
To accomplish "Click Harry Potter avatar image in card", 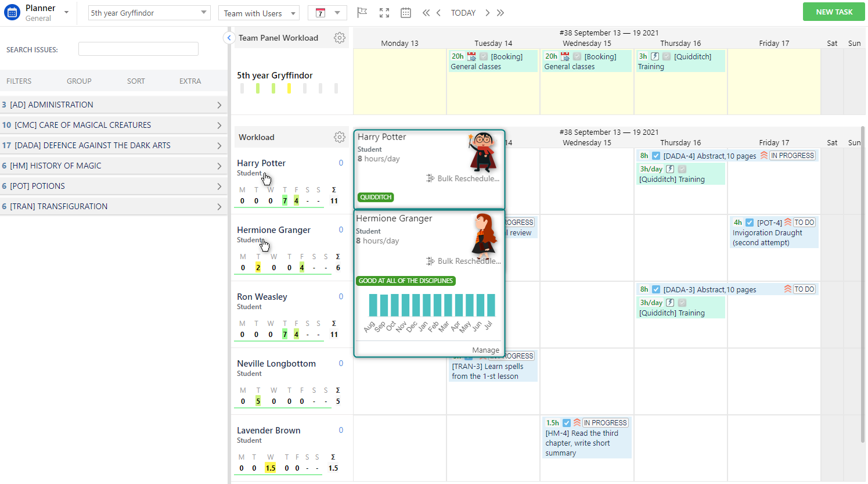I will [x=482, y=152].
